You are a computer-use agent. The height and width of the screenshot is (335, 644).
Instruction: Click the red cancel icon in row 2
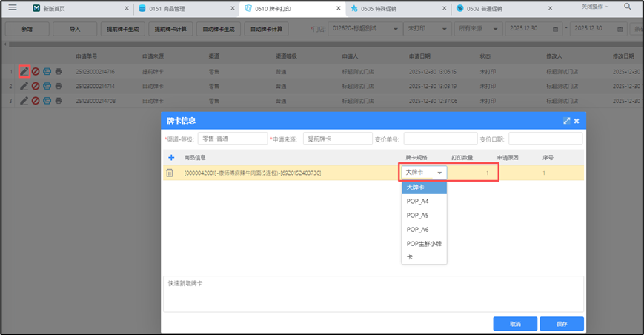[35, 86]
